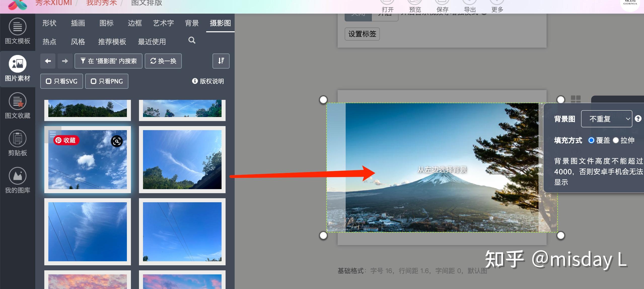The width and height of the screenshot is (644, 289).
Task: Click the bottom-left resize handle circle
Action: (x=323, y=236)
